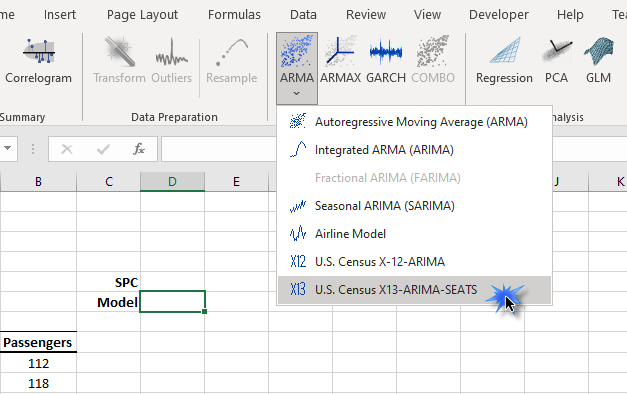Click the formula bar Cancel X
627x394 pixels.
(x=67, y=149)
